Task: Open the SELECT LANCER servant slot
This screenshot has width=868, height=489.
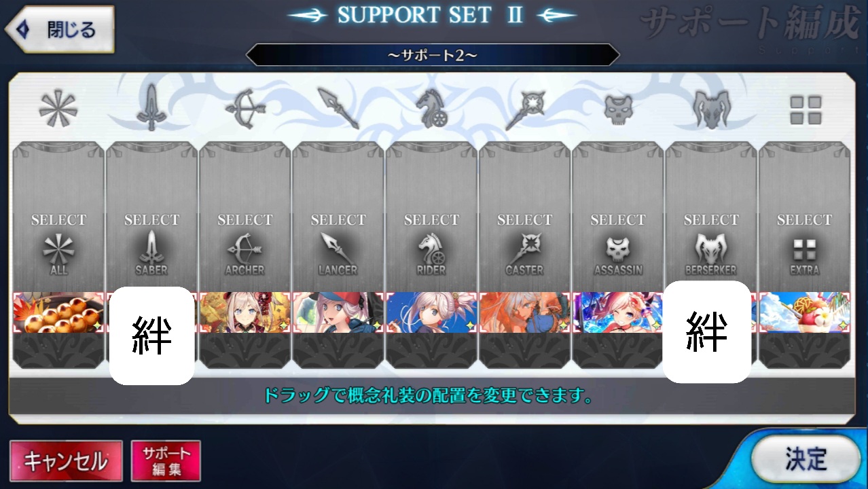Action: point(338,217)
